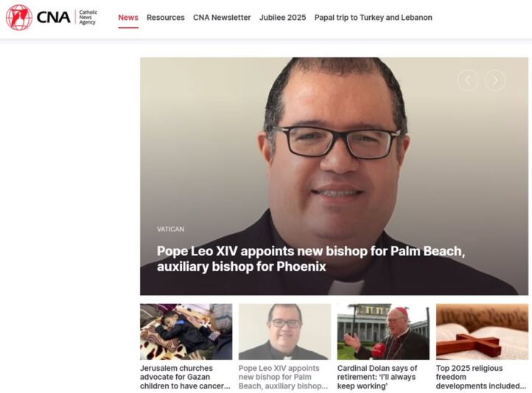Click the CNA globe logo icon
Viewport: 532px width, 393px height.
click(x=19, y=17)
